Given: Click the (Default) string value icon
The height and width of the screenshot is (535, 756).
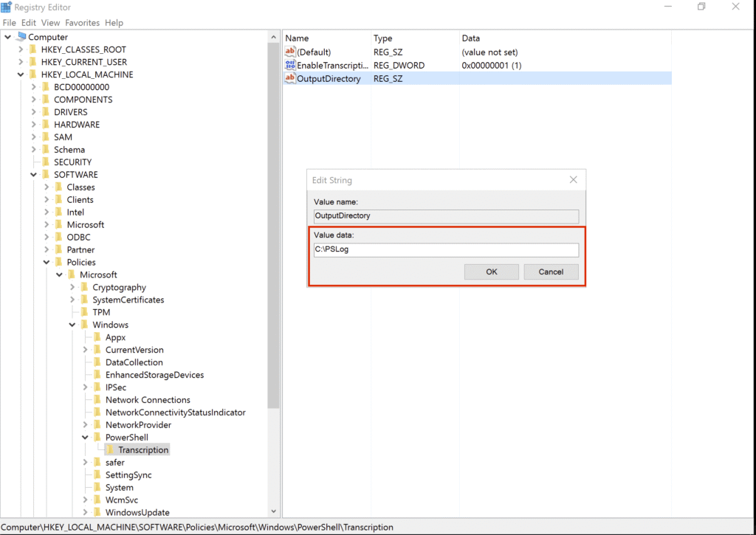Looking at the screenshot, I should [290, 52].
